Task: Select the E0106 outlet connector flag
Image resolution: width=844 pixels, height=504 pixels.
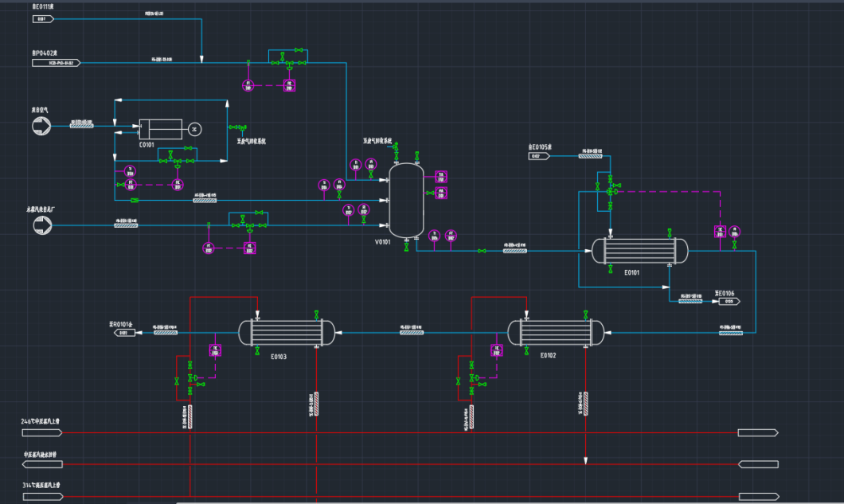Action: click(728, 302)
